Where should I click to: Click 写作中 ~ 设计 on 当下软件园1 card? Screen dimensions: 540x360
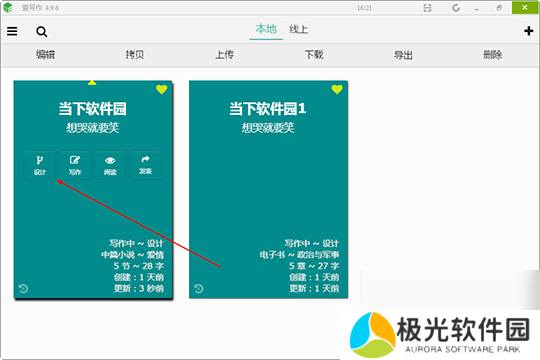click(312, 244)
